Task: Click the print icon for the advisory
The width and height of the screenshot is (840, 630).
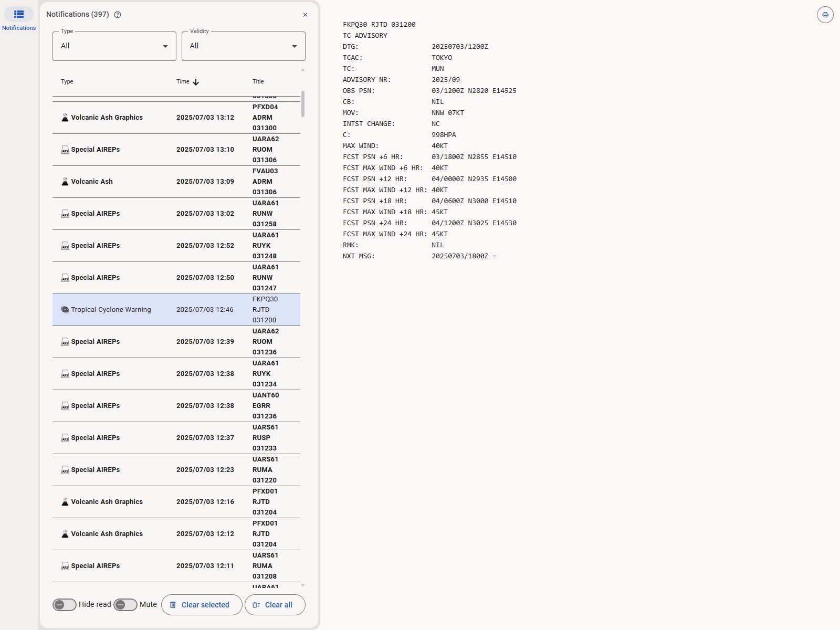Action: tap(825, 15)
